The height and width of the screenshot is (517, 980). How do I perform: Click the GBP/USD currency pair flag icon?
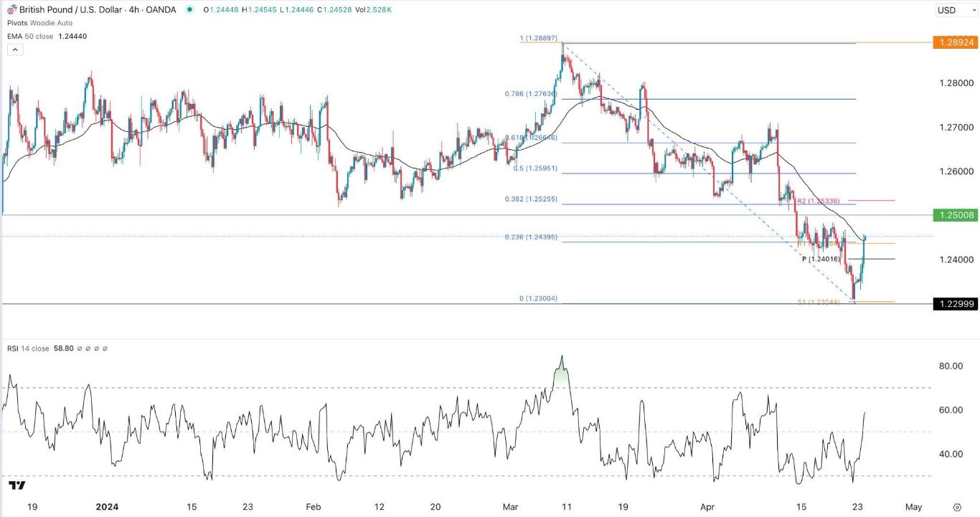(11, 9)
